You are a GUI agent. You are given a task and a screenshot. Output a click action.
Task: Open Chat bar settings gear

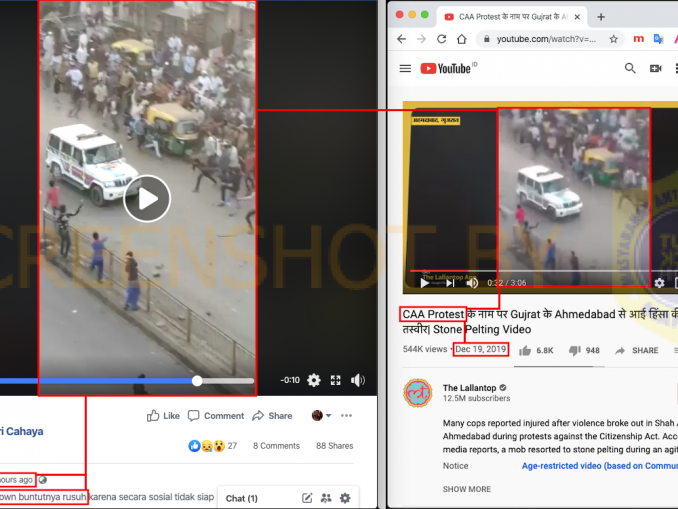(x=345, y=498)
